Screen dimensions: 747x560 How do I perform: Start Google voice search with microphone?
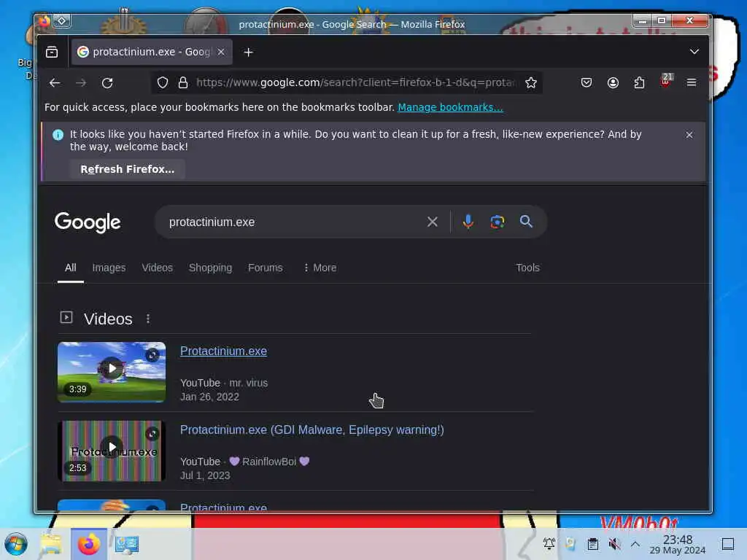[468, 222]
